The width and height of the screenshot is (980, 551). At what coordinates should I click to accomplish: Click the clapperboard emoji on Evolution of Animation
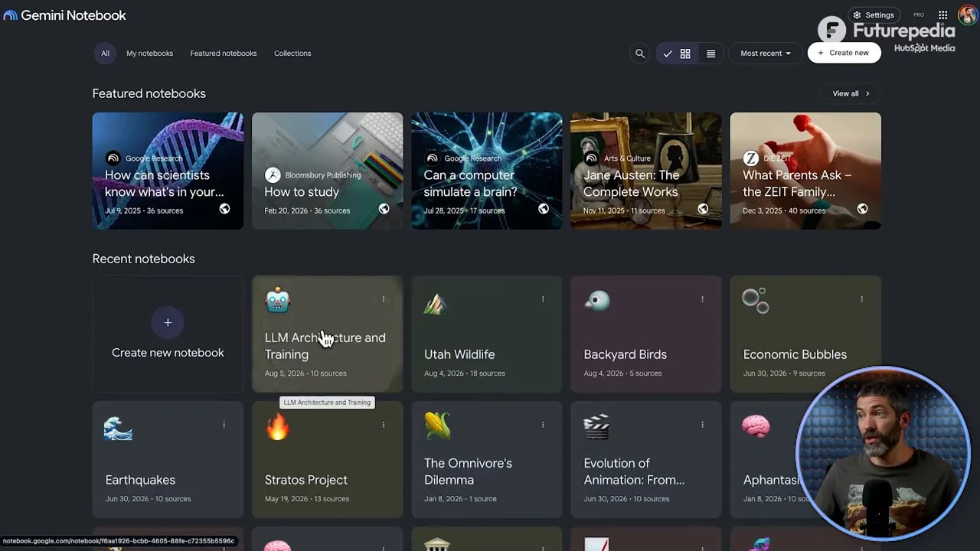click(x=596, y=427)
